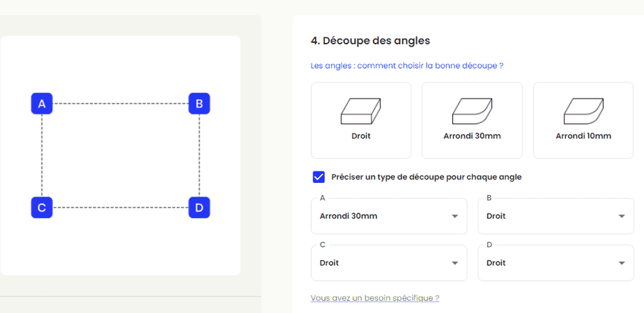Open the angle C cut-type dropdown
This screenshot has height=313, width=644.
click(389, 263)
